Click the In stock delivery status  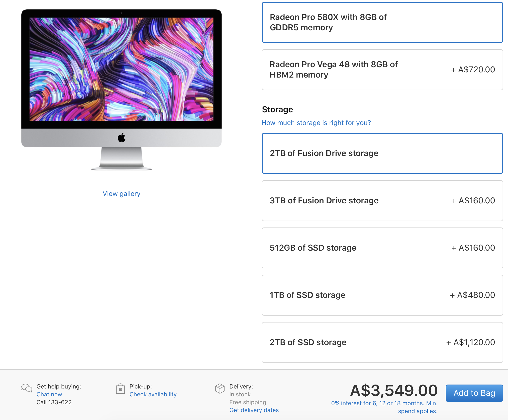[240, 394]
